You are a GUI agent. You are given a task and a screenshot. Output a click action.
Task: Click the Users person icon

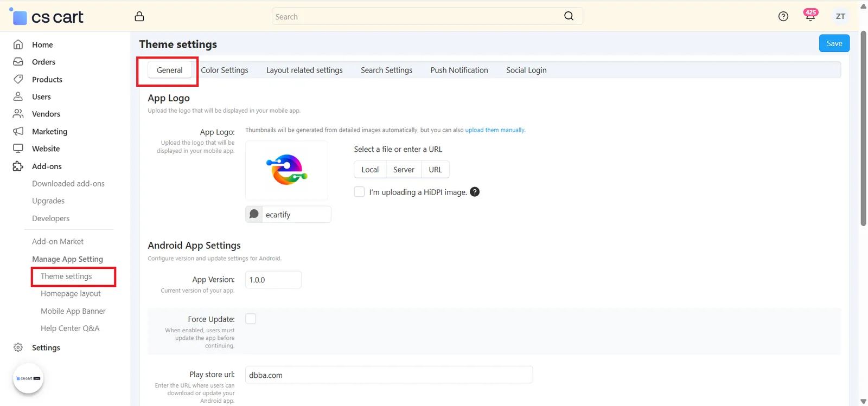tap(18, 96)
